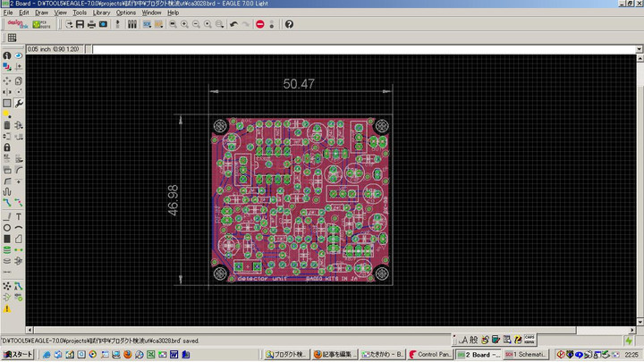Click the Undo arrow icon
644x362 pixels.
233,24
